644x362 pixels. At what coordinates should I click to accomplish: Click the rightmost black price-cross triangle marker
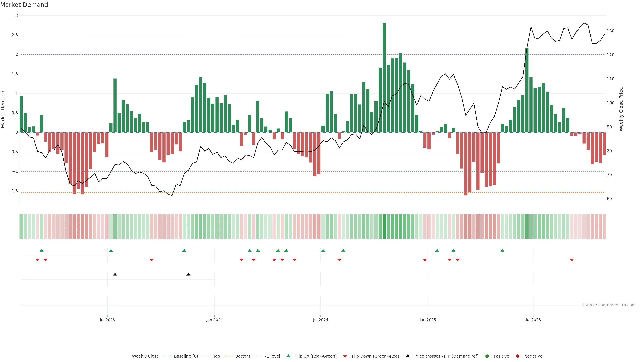tap(189, 274)
